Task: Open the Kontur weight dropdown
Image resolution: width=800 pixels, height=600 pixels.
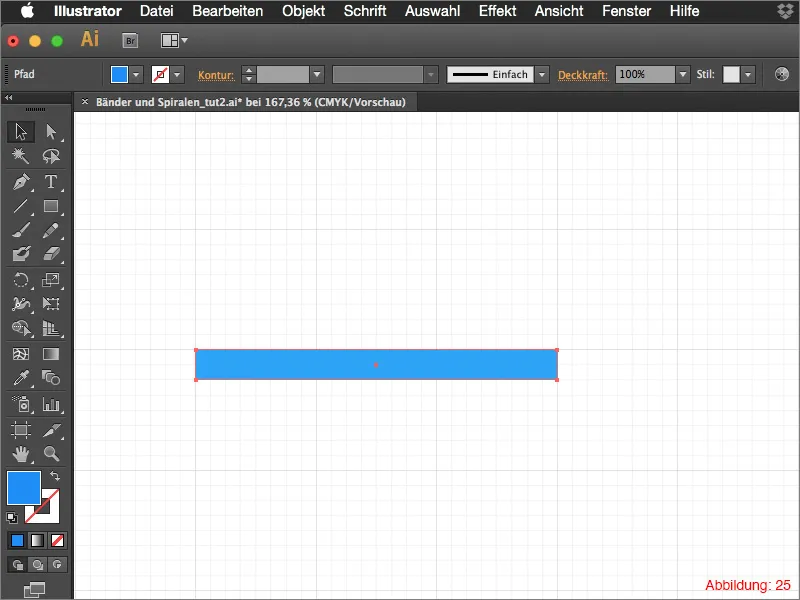Action: (317, 74)
